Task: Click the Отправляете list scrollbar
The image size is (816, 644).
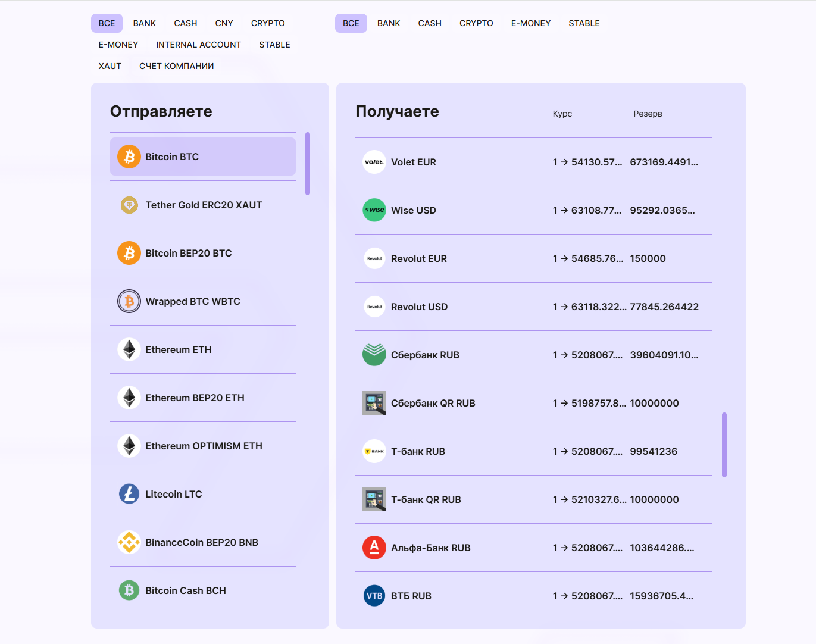Action: [308, 164]
